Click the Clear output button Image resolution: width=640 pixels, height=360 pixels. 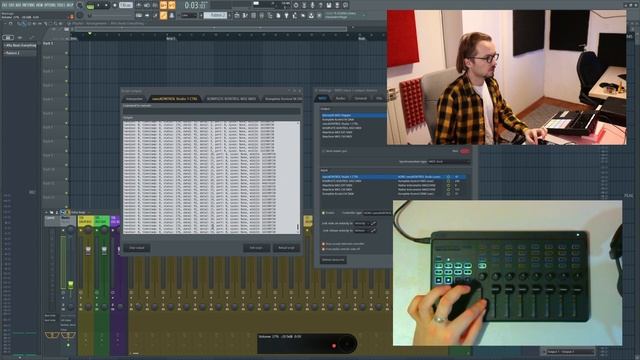pos(137,248)
